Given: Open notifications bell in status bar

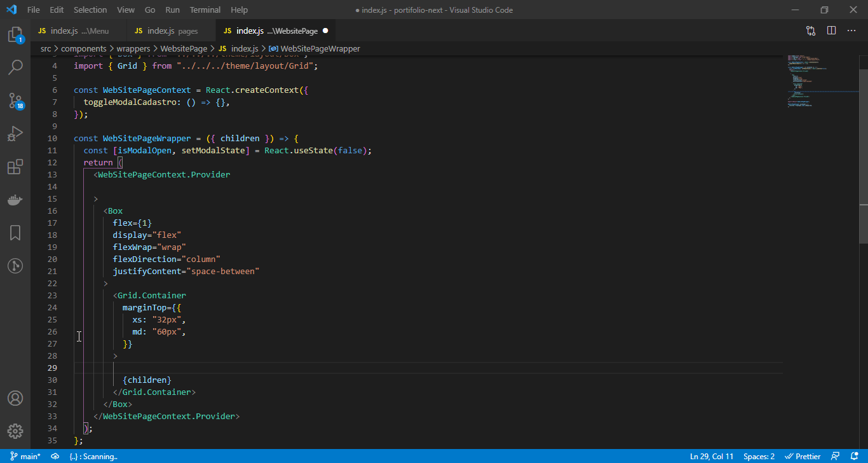Looking at the screenshot, I should 854,457.
